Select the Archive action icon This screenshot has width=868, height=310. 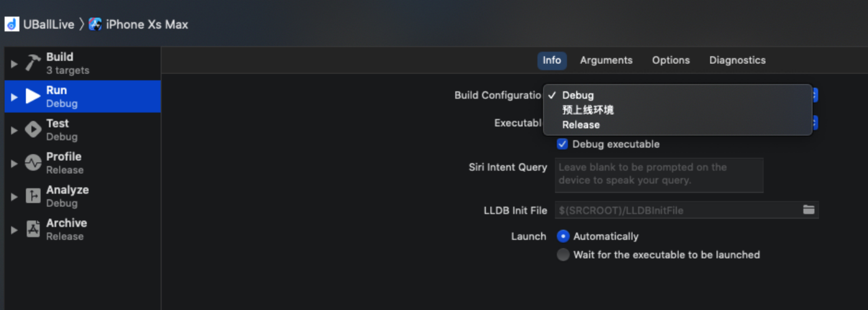(x=33, y=229)
